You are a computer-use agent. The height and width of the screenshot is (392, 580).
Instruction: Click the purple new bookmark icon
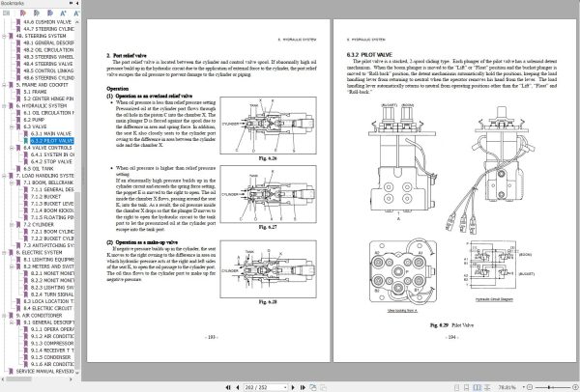point(23,14)
